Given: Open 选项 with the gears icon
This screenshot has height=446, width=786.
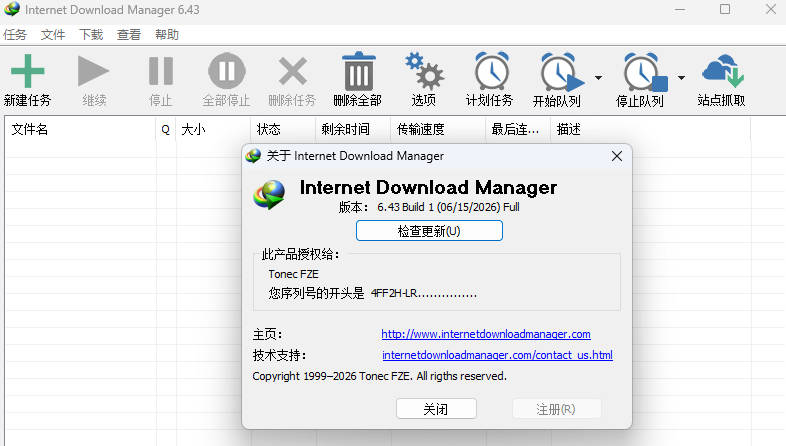Looking at the screenshot, I should (424, 71).
